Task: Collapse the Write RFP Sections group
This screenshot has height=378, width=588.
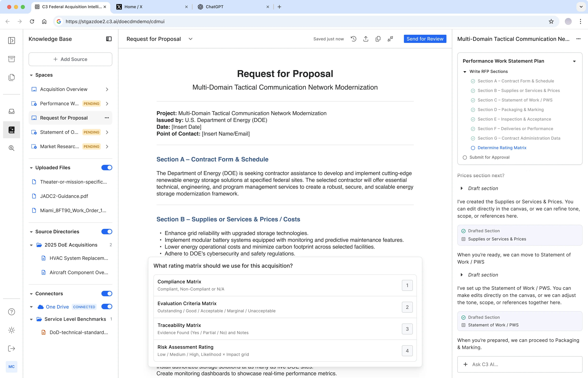Action: [465, 72]
